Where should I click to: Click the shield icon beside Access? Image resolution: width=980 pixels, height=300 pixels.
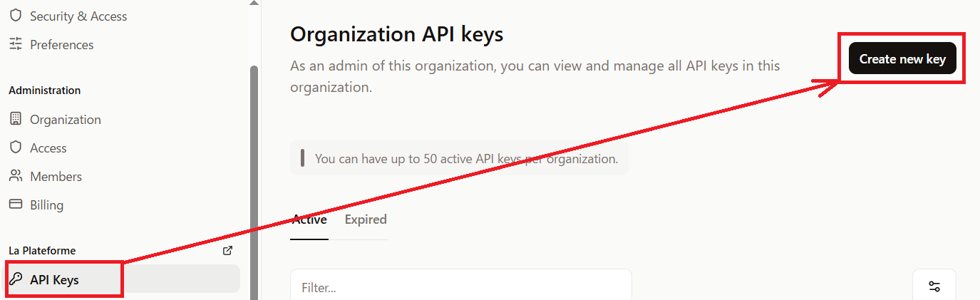coord(16,148)
